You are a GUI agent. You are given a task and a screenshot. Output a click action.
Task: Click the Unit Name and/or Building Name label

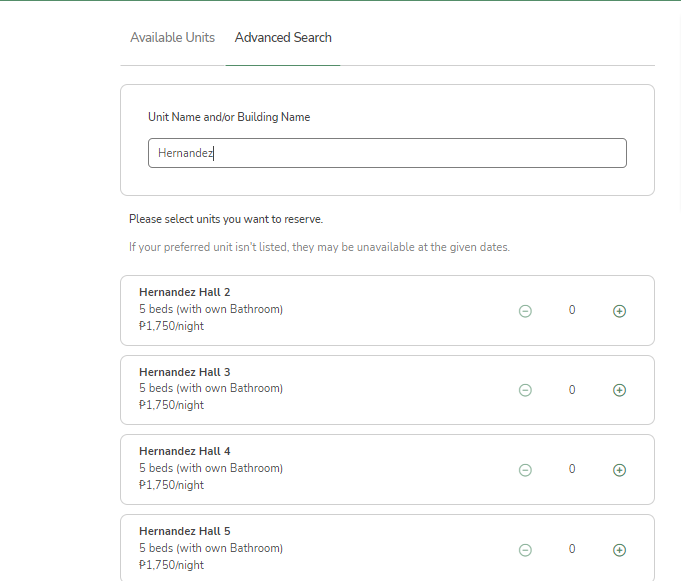229,117
